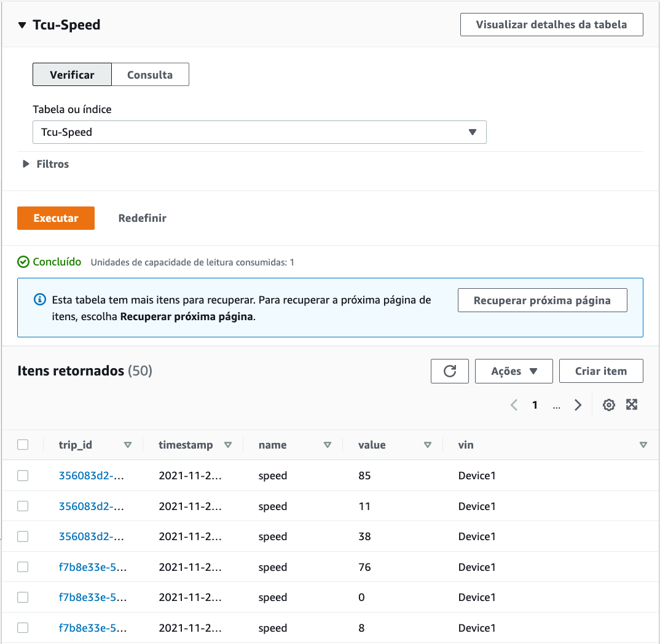
Task: Select the Verificar tab
Action: coord(72,74)
